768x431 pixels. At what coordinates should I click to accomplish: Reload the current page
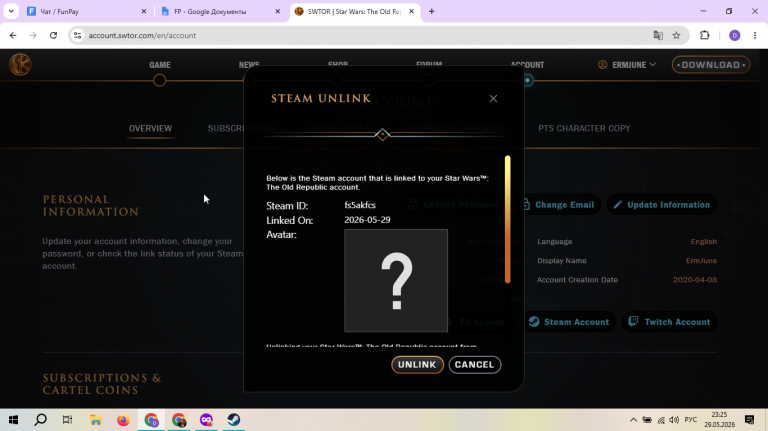click(53, 35)
